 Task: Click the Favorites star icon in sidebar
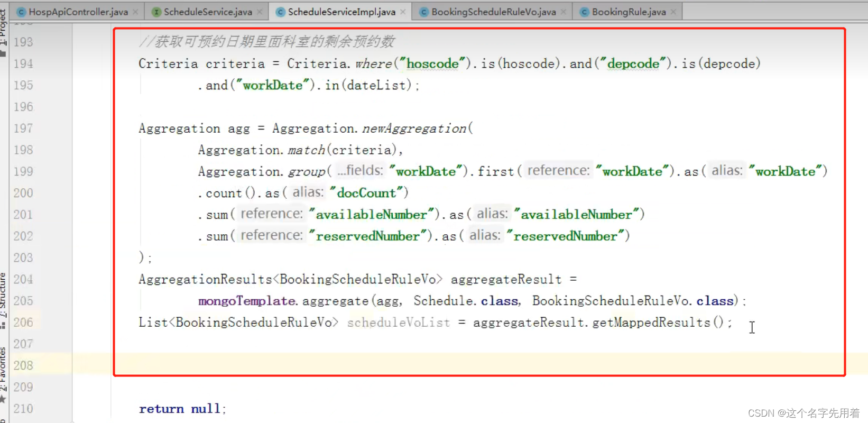pyautogui.click(x=3, y=399)
